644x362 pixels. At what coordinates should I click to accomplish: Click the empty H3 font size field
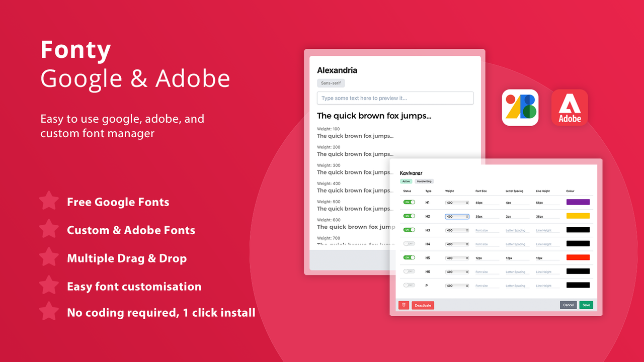pyautogui.click(x=487, y=230)
